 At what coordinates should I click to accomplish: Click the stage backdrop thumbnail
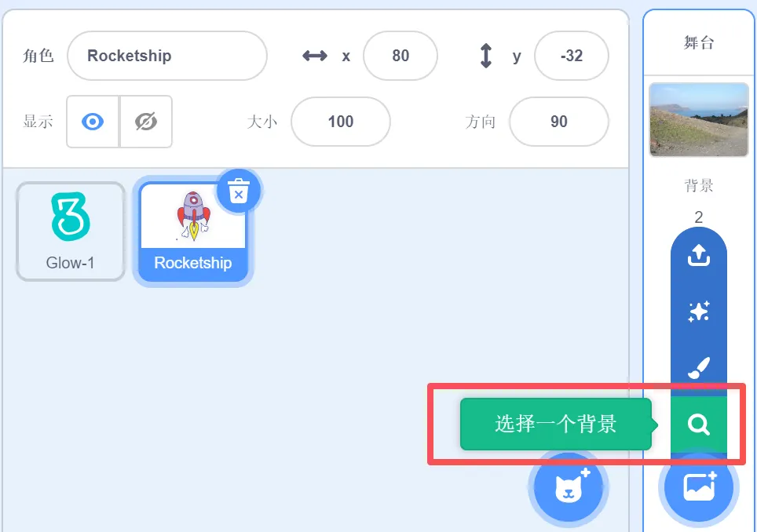[699, 119]
